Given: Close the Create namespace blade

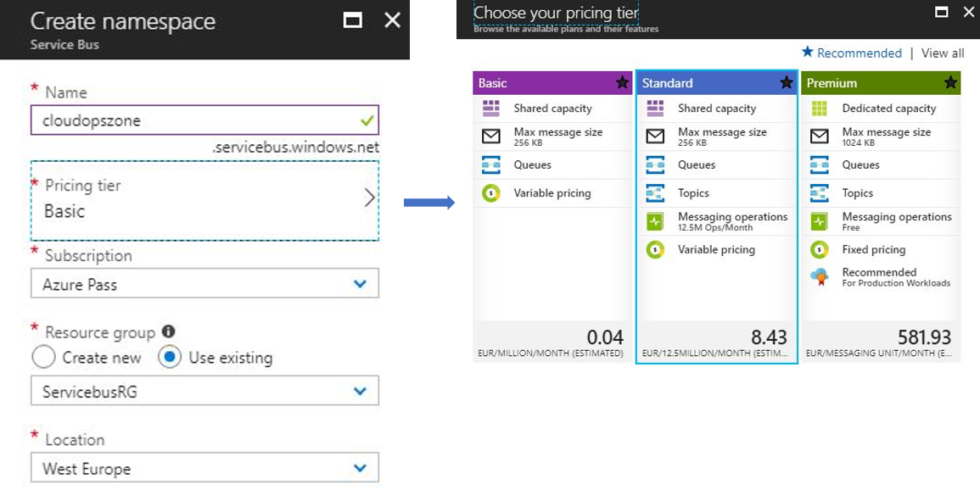Looking at the screenshot, I should pos(393,20).
